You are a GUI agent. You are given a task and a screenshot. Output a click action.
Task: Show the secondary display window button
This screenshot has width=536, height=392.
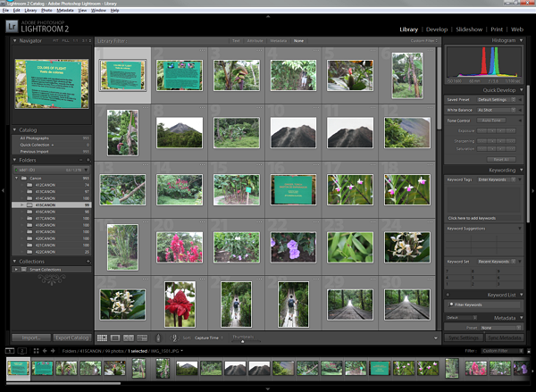pyautogui.click(x=23, y=352)
